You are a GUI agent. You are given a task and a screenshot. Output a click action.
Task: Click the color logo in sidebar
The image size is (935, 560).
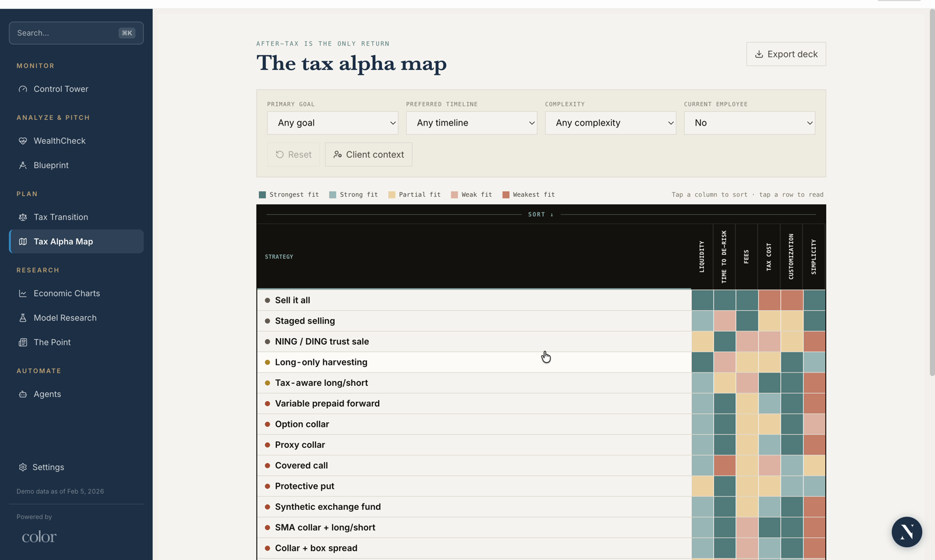point(39,537)
